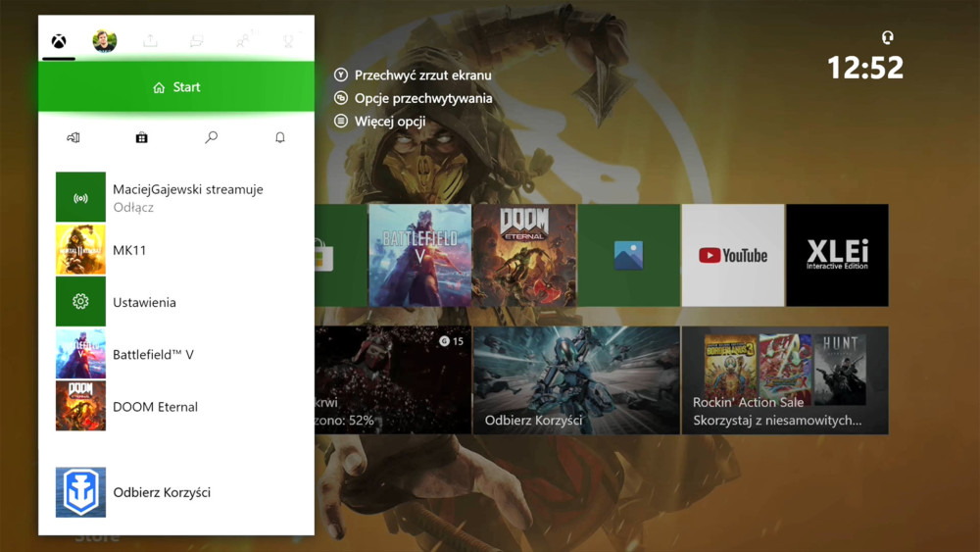Open the search magnifier icon
This screenshot has height=552, width=980.
tap(212, 137)
